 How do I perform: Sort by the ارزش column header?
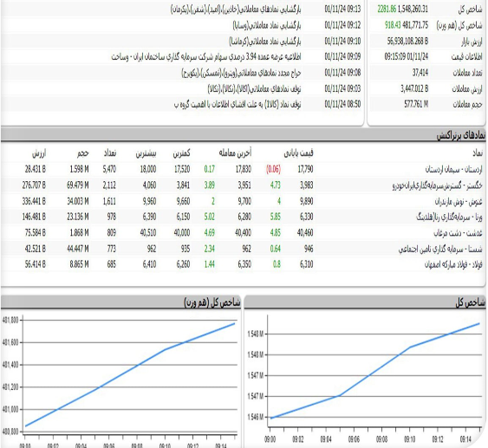(39, 153)
